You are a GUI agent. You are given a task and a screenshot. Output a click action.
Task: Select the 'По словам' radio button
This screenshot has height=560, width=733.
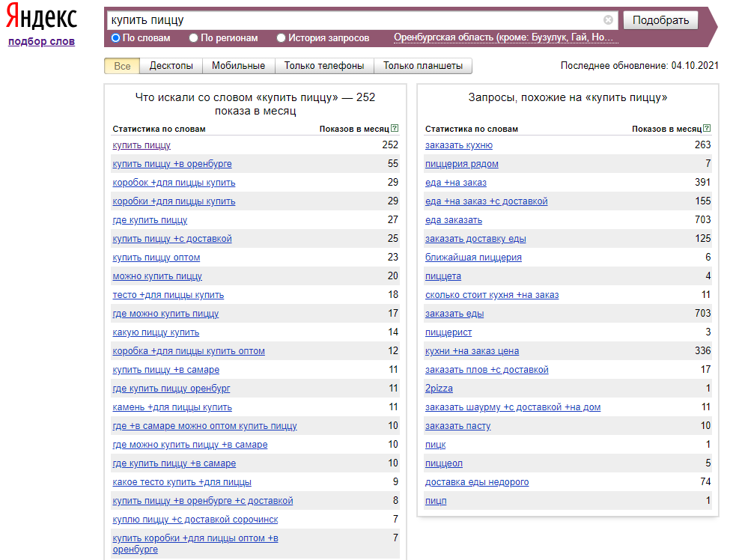(116, 37)
